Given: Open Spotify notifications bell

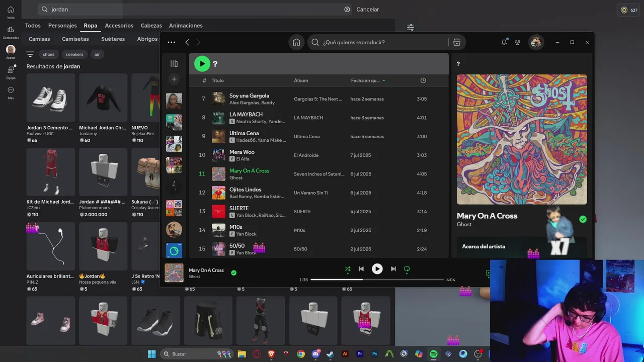Looking at the screenshot, I should tap(504, 42).
